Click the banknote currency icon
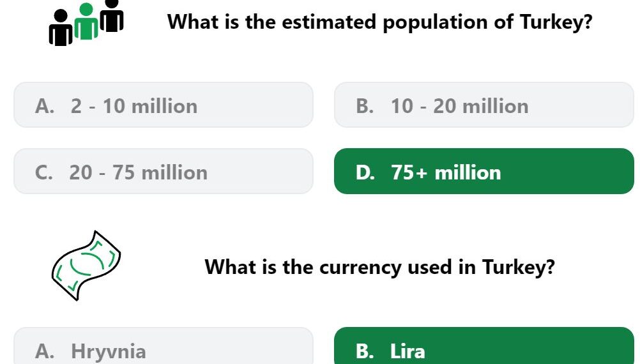The width and height of the screenshot is (640, 364). coord(86,265)
